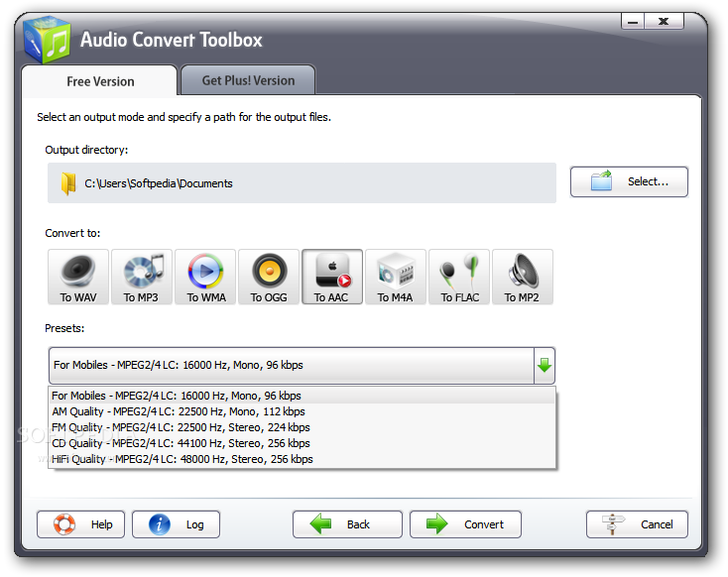Open the Log button
Screen dimensions: 728x577
pos(176,524)
